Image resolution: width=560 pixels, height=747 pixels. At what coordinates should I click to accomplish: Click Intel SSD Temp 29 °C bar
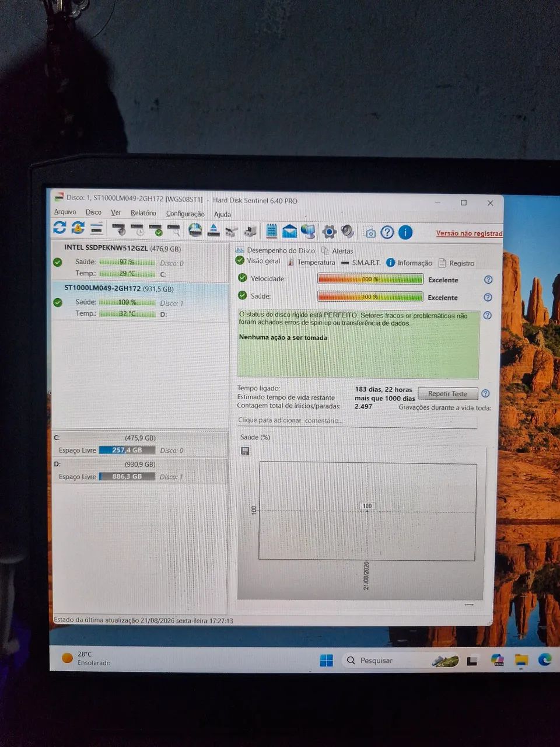(127, 274)
